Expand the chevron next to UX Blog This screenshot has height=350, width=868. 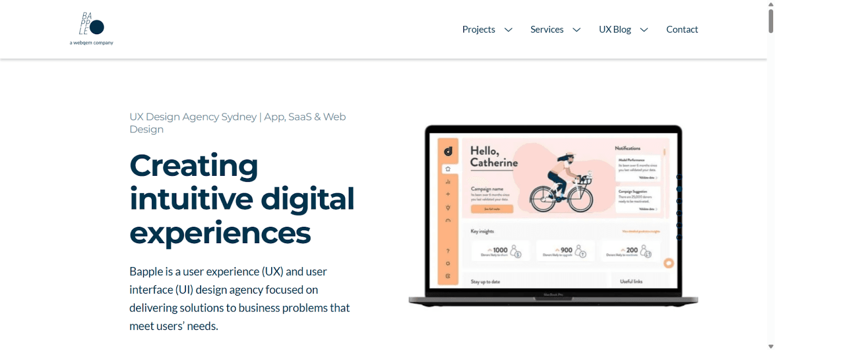pos(644,30)
